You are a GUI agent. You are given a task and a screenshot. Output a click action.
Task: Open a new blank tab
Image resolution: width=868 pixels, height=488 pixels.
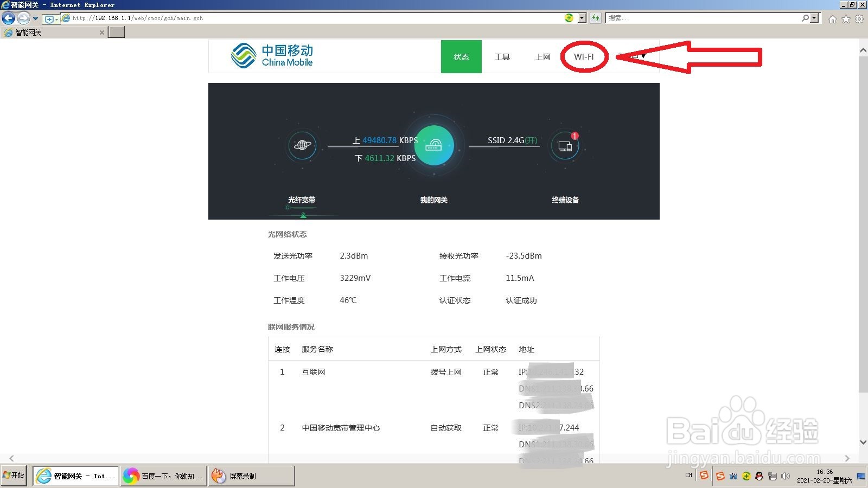coord(117,33)
